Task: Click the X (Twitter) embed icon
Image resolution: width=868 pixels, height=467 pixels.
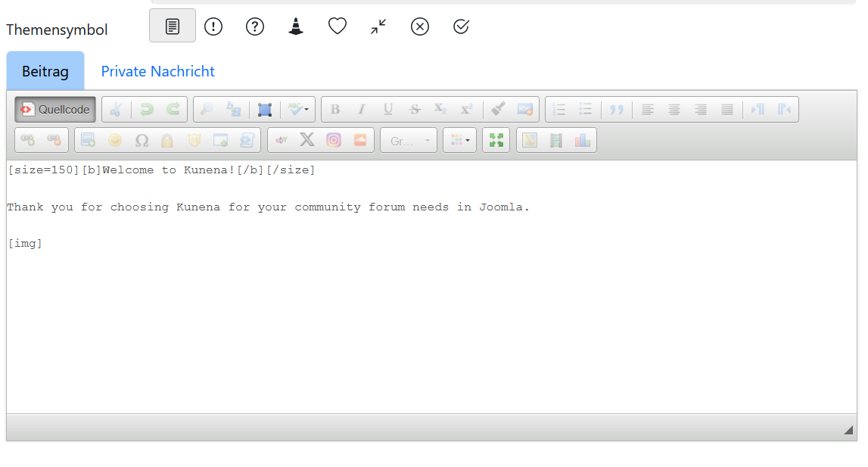Action: 307,141
